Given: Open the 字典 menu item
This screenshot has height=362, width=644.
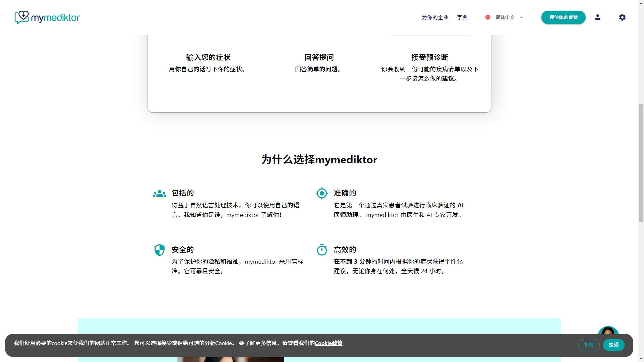Looking at the screenshot, I should click(x=462, y=17).
